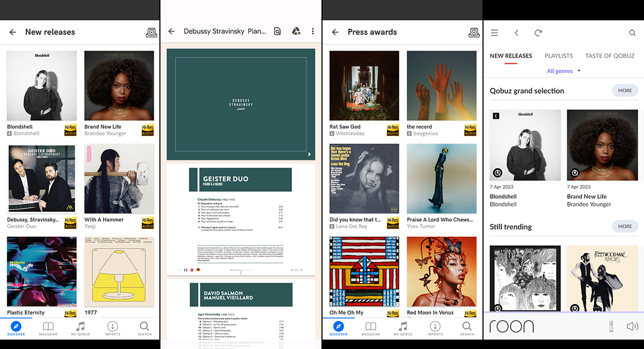Select the booklet cover page in the viewer
This screenshot has width=644, height=349.
click(x=240, y=104)
